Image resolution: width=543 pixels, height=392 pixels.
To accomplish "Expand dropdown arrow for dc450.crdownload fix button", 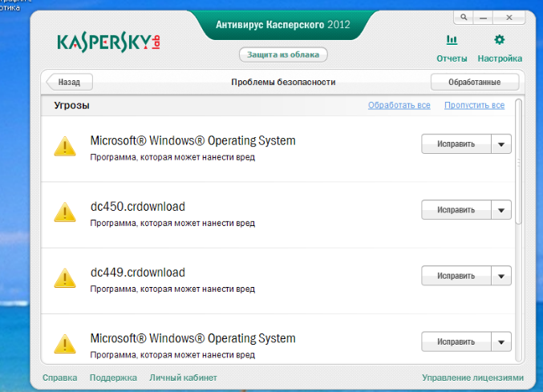I will point(501,210).
